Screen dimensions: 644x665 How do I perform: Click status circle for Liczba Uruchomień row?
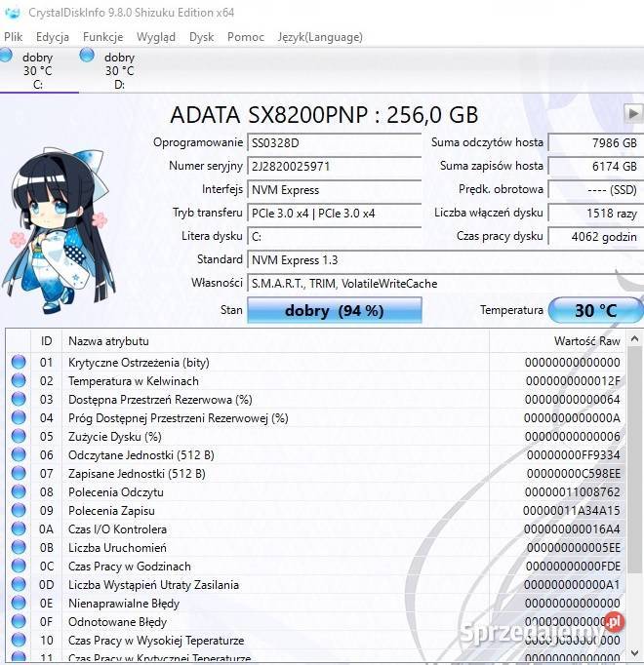click(19, 548)
